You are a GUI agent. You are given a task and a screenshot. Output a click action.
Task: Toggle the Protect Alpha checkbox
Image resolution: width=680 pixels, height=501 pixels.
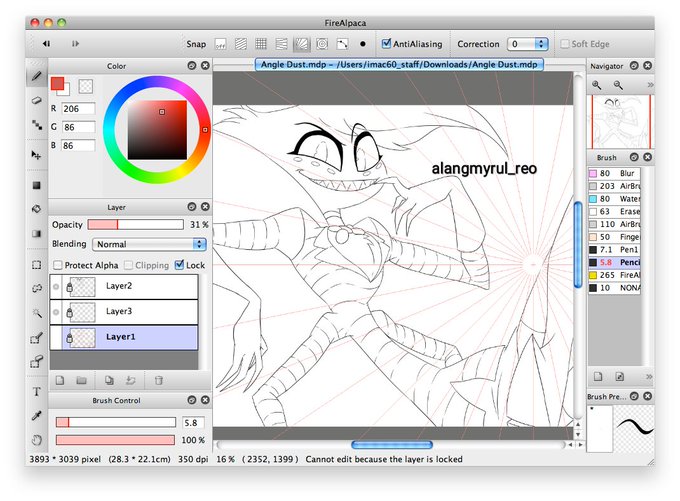(57, 265)
